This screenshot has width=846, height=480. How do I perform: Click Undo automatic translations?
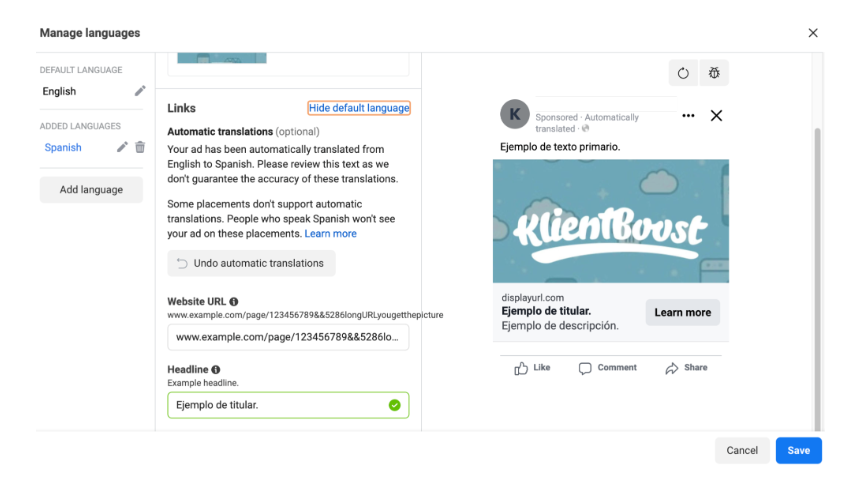pos(251,263)
